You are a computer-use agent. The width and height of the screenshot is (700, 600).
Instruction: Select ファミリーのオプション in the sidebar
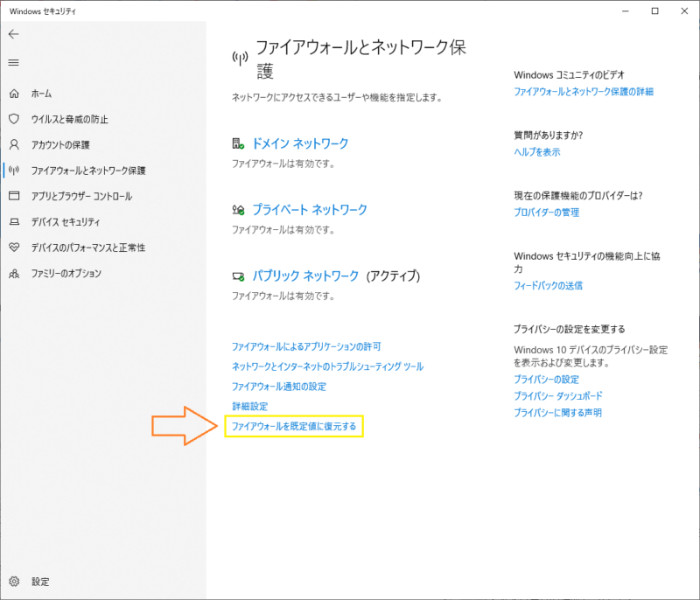pyautogui.click(x=66, y=273)
